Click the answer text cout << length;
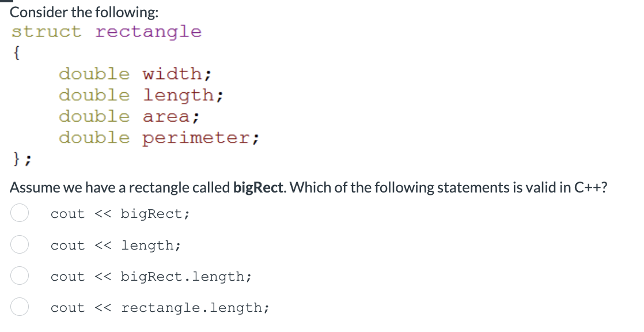 click(x=115, y=245)
